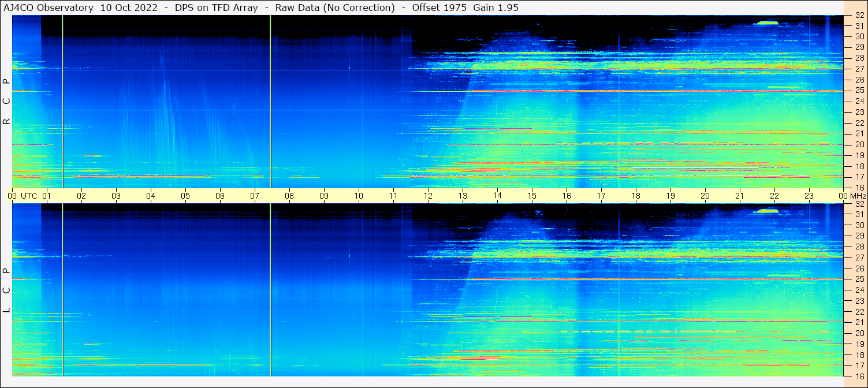Select "Raw Data (No Correction)" header text
868x388 pixels.
coord(335,8)
